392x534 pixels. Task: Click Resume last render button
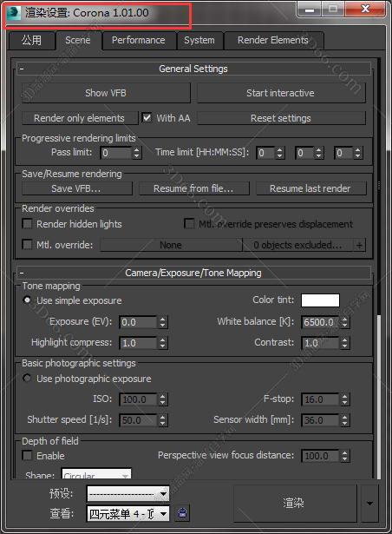tap(310, 188)
